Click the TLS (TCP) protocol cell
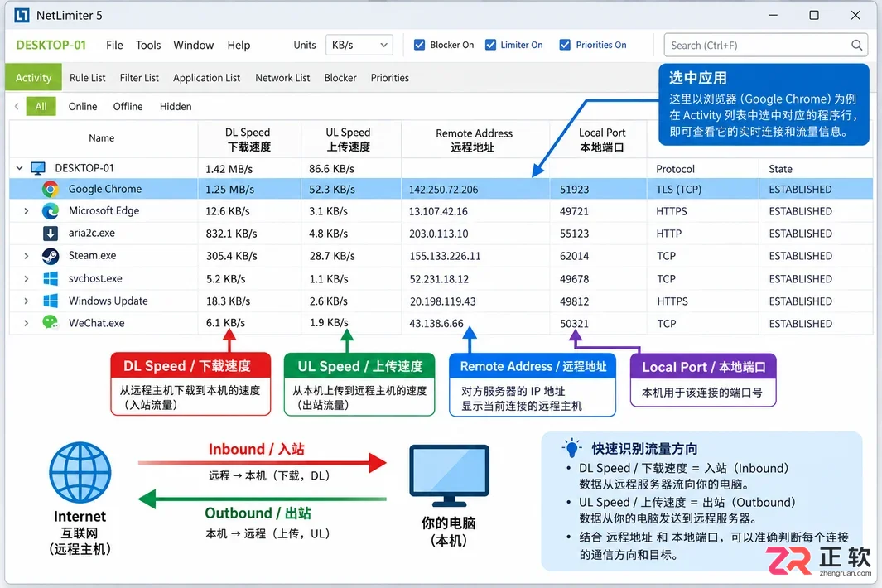This screenshot has height=588, width=882. [678, 190]
